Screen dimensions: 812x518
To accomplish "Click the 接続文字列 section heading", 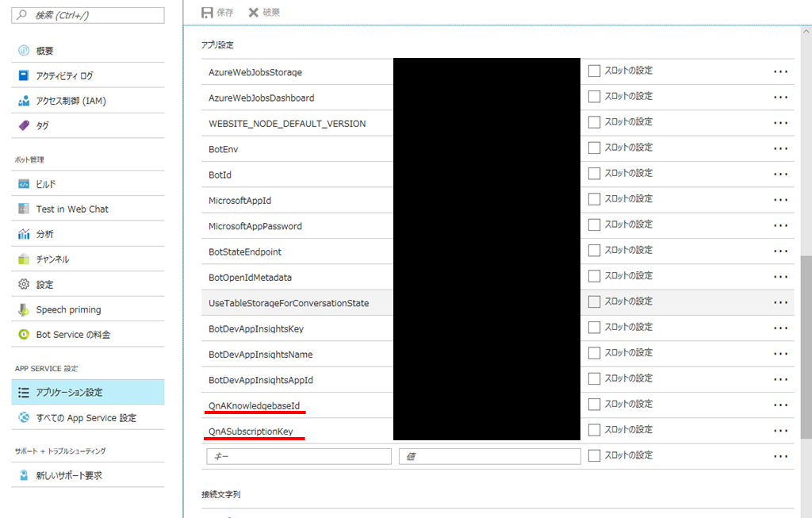I will coord(221,494).
